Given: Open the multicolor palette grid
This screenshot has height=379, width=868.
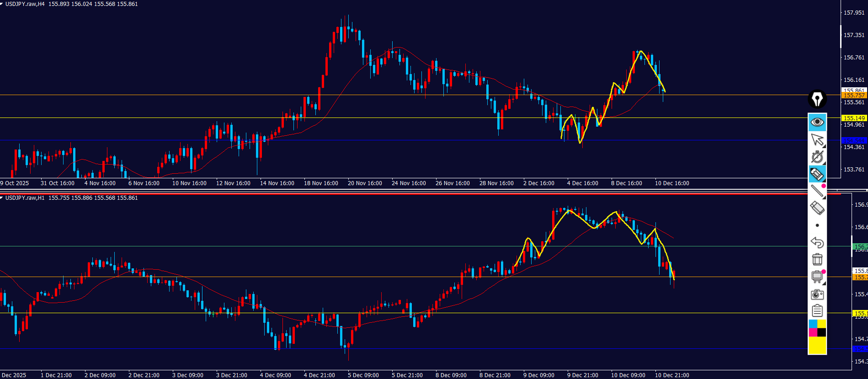Looking at the screenshot, I should (817, 328).
